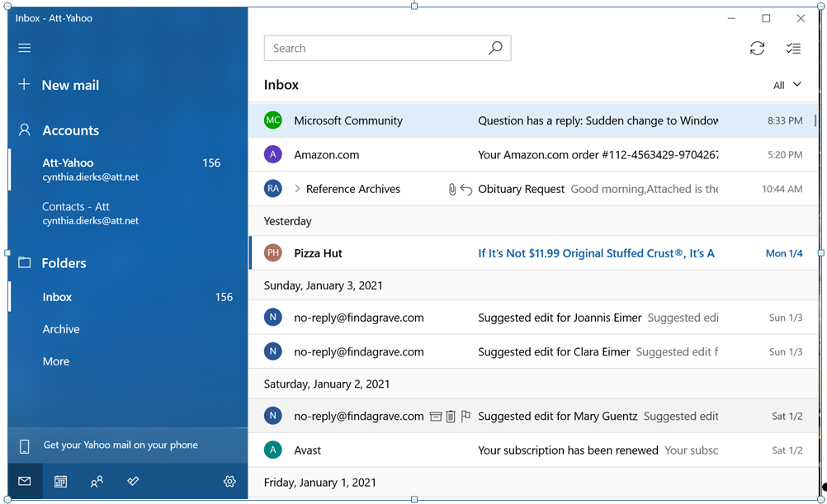827x504 pixels.
Task: Open Avast subscription renewed email
Action: [532, 450]
